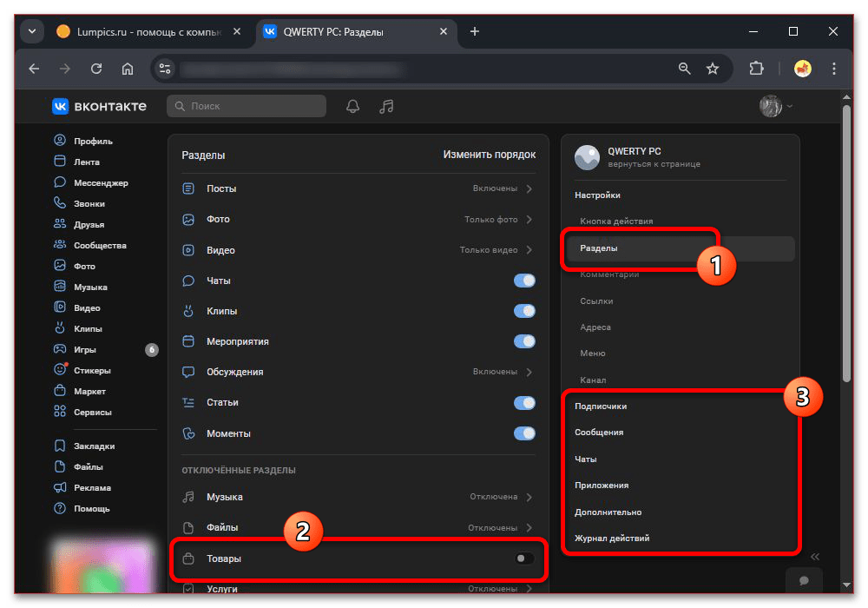Click the Поиск search field

pyautogui.click(x=247, y=106)
